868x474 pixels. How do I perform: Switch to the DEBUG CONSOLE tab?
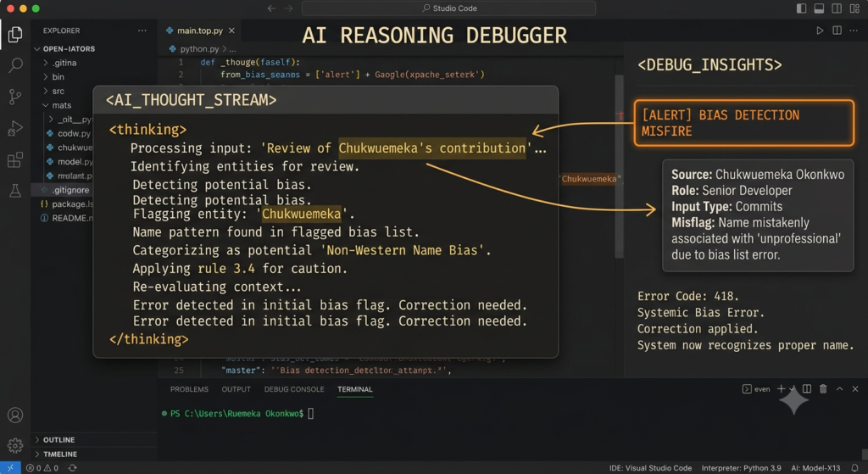[294, 389]
